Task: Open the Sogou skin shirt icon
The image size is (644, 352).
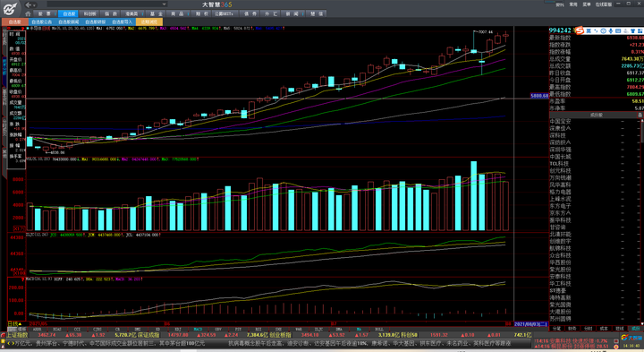Action: [633, 30]
